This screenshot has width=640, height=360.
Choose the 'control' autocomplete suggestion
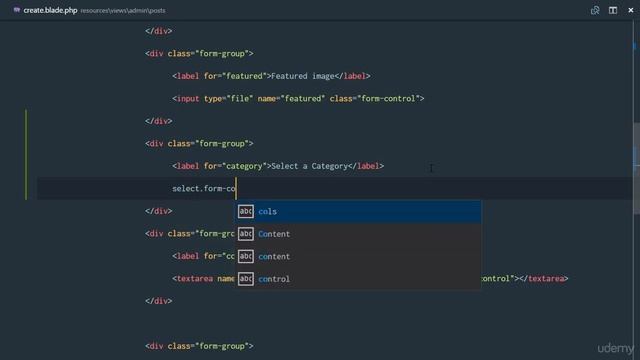(x=358, y=279)
